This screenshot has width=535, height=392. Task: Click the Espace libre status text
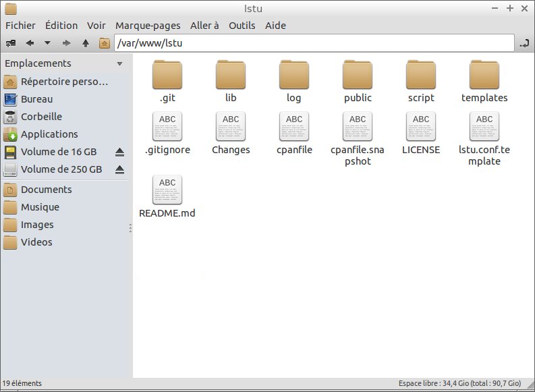point(459,383)
